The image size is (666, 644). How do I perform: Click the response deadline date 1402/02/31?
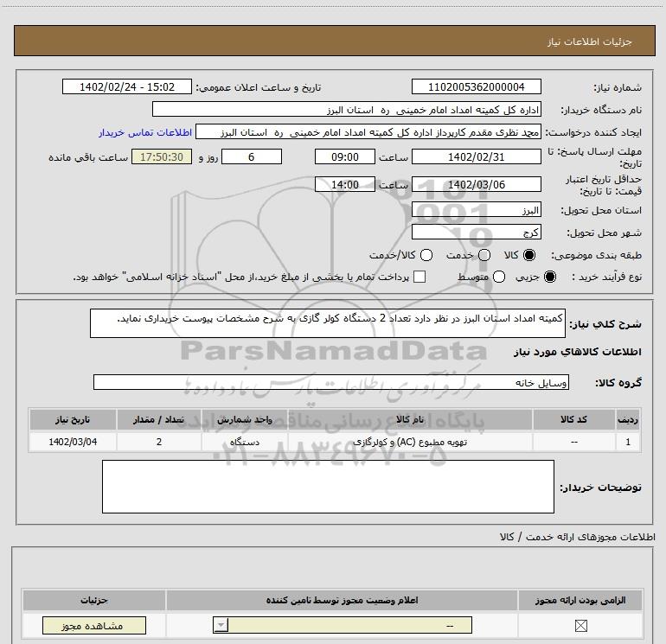click(x=476, y=156)
